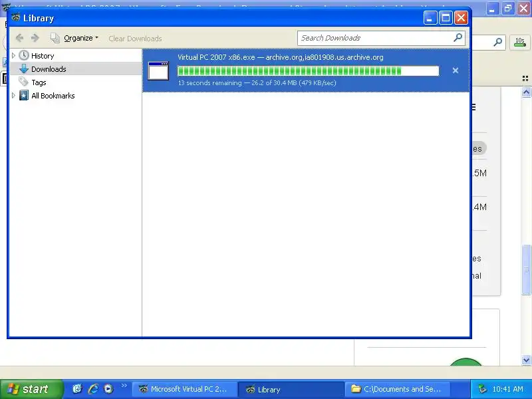Expand the quick launch overflow chevron
Screen dimensions: 532x399
(124, 386)
